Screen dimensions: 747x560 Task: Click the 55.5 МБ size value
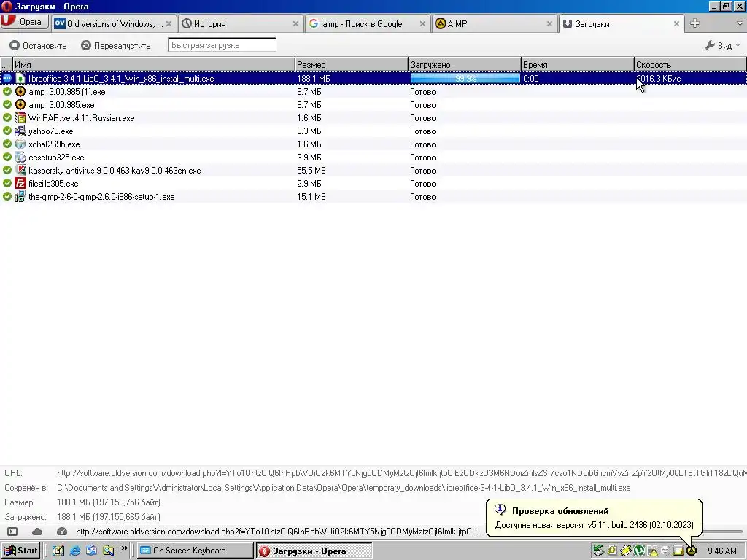click(x=311, y=171)
